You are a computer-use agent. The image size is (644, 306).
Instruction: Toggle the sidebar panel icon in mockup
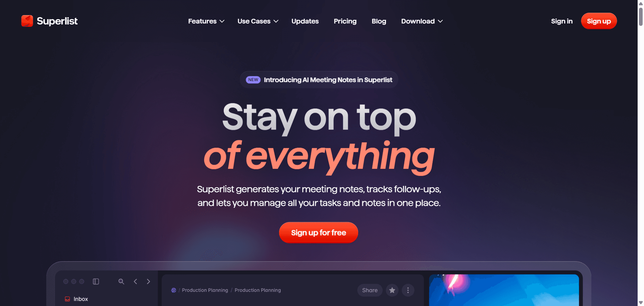(96, 282)
